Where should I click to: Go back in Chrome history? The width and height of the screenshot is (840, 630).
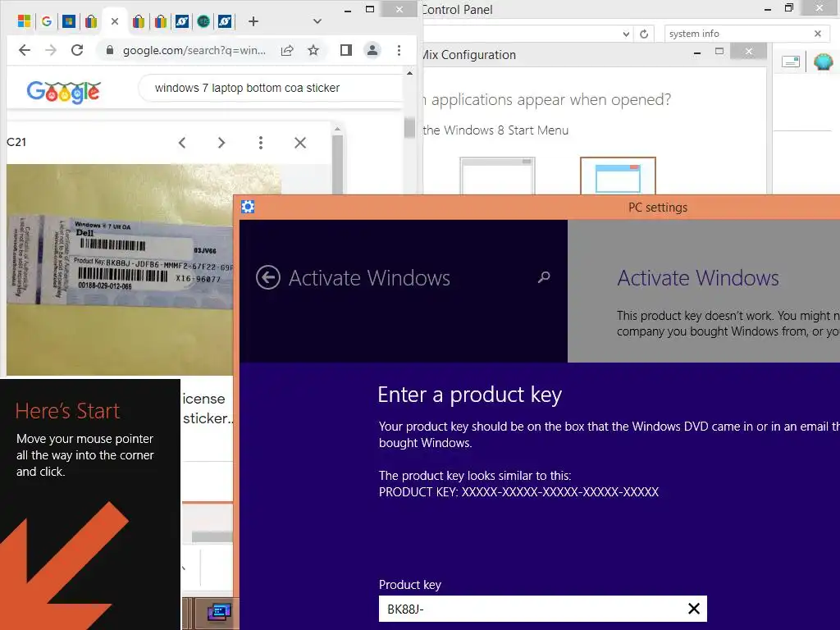point(25,50)
